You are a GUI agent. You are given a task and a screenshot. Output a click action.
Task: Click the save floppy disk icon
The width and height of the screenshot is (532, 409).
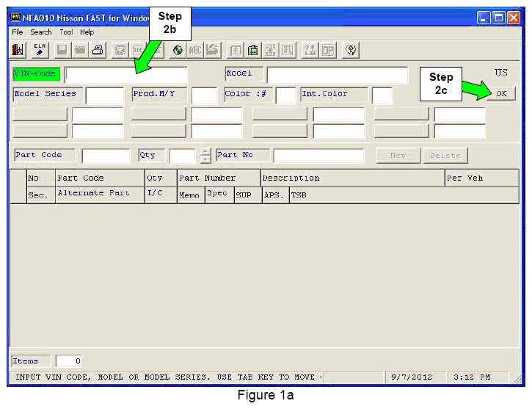[x=62, y=50]
